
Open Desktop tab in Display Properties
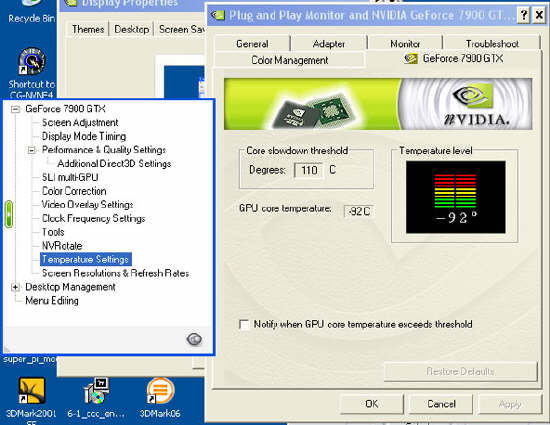coord(132,29)
